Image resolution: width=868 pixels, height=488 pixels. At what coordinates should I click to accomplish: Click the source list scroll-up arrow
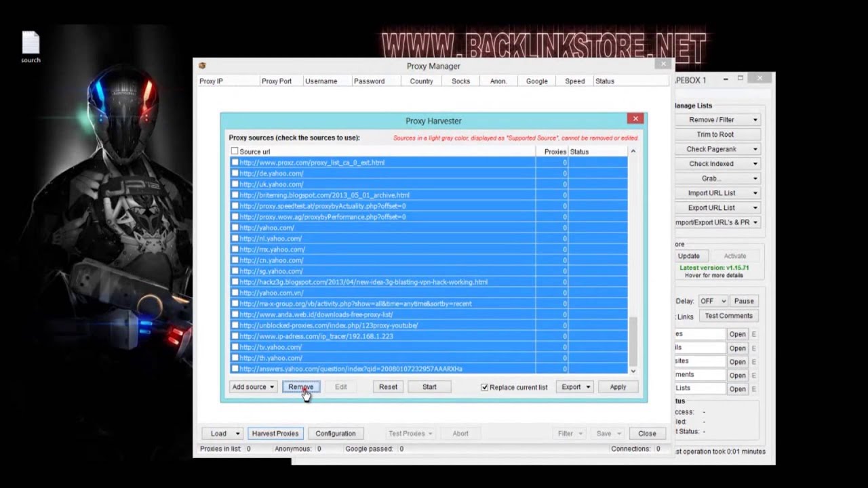click(633, 151)
